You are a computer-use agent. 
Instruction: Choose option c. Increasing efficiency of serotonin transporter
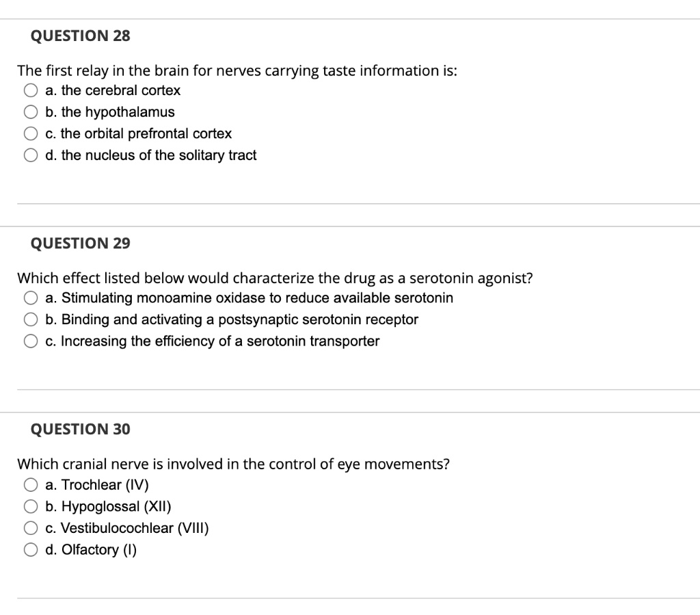click(31, 341)
